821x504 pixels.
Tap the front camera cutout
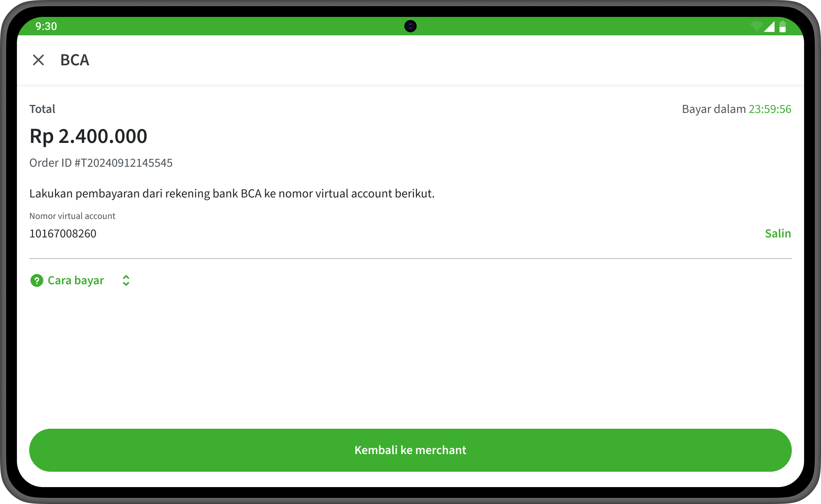410,26
